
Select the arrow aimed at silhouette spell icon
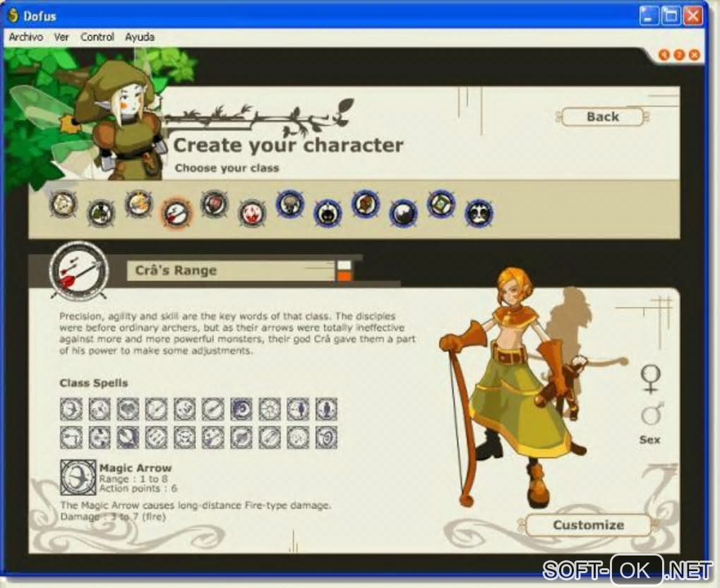(x=298, y=409)
